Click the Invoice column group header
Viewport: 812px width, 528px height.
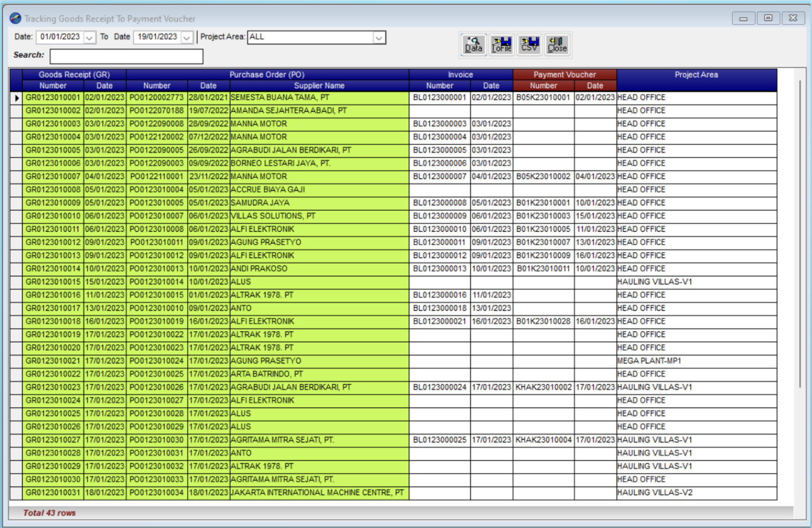point(461,74)
